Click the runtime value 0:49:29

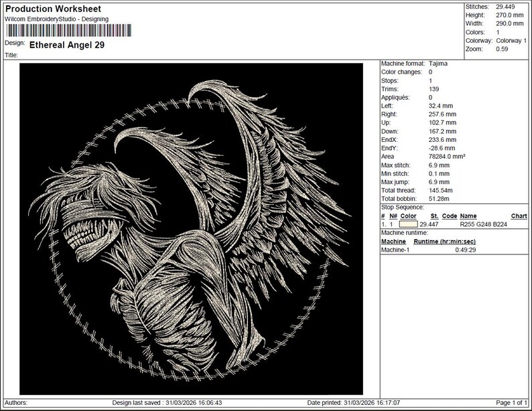pos(466,250)
